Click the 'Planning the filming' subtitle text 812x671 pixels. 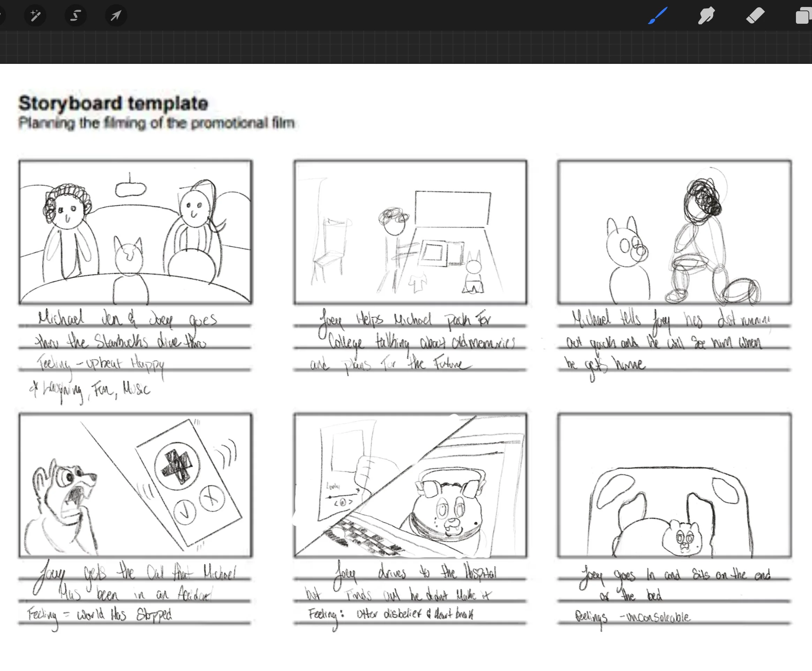coord(156,123)
